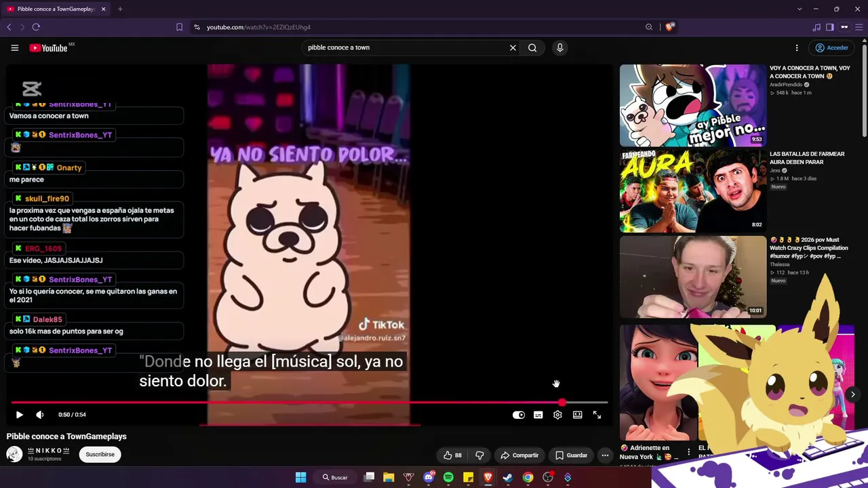
Task: Open a new browser tab
Action: tap(120, 9)
